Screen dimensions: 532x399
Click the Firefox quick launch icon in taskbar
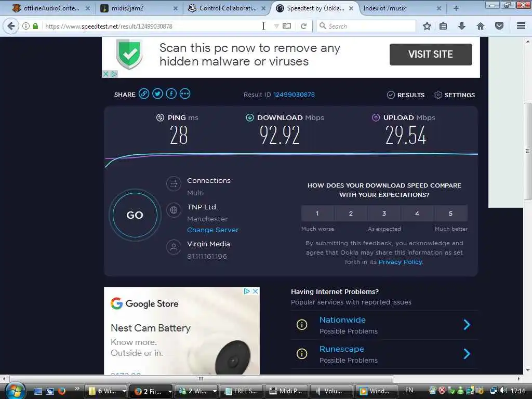(x=62, y=391)
